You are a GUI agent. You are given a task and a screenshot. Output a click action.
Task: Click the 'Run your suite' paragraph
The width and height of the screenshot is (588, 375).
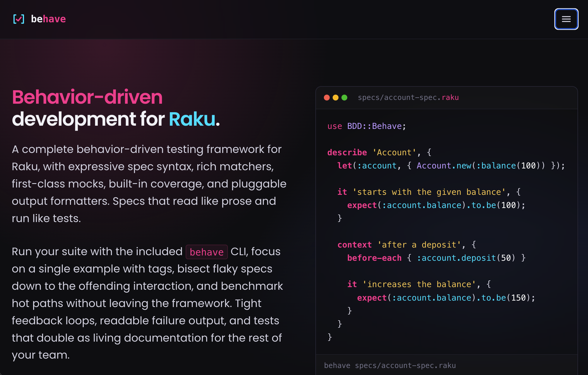[x=147, y=303]
